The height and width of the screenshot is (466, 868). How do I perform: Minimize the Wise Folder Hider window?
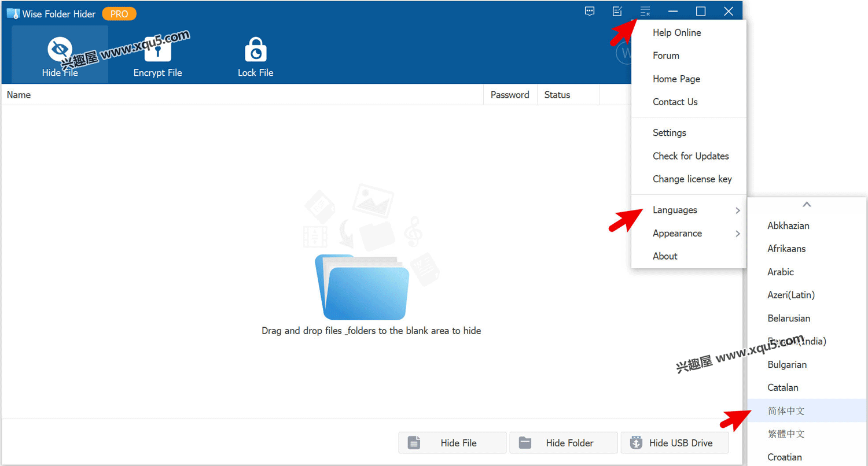tap(673, 11)
